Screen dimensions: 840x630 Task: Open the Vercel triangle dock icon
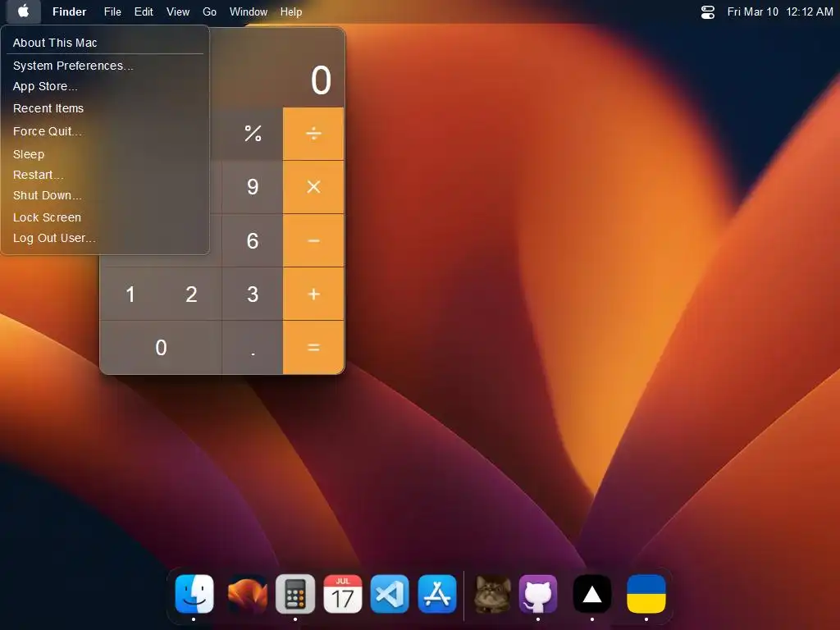coord(592,594)
